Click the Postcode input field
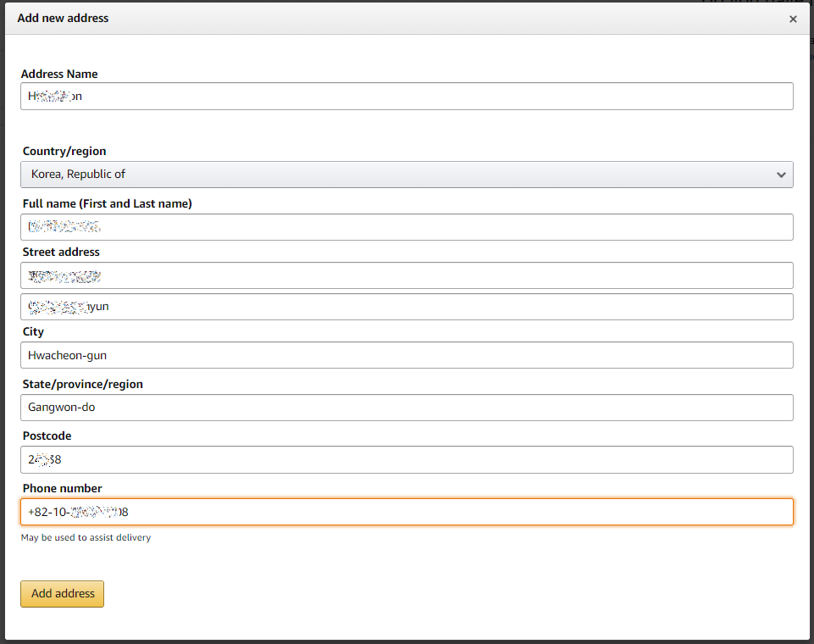 point(407,459)
